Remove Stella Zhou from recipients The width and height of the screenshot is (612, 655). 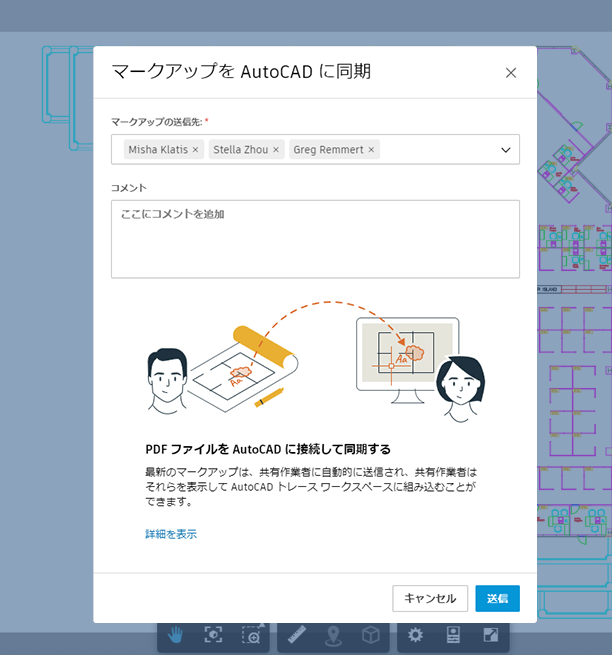click(x=276, y=150)
